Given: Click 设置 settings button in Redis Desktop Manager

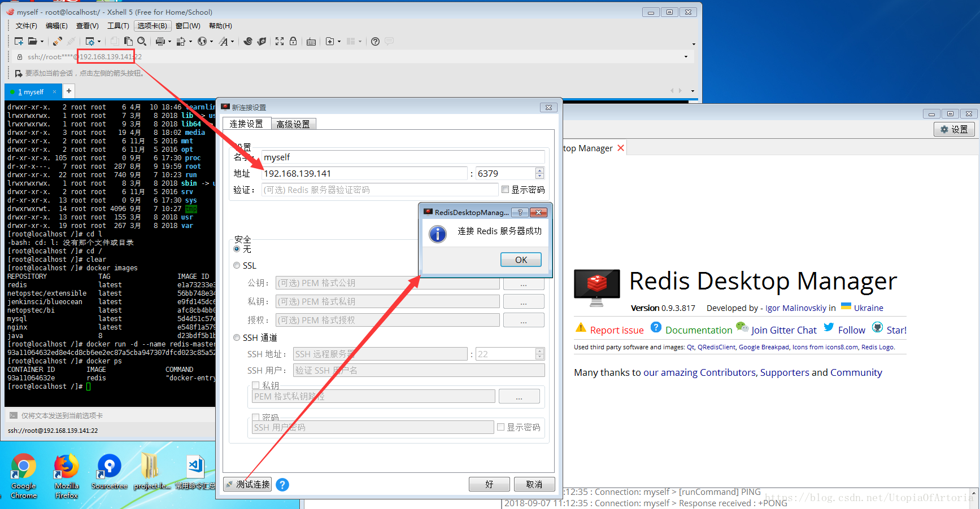Looking at the screenshot, I should coord(954,129).
